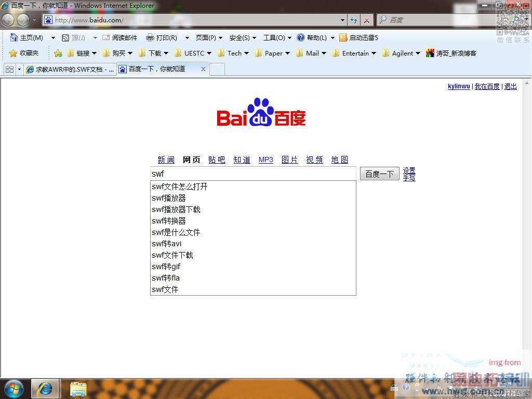Go to Baidu 视频 video section
The height and width of the screenshot is (399, 532).
[314, 159]
